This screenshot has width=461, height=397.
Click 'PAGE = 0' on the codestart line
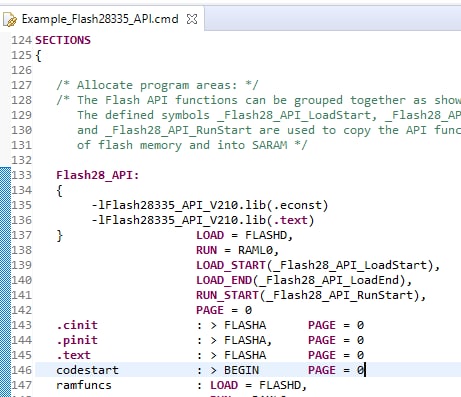[336, 370]
